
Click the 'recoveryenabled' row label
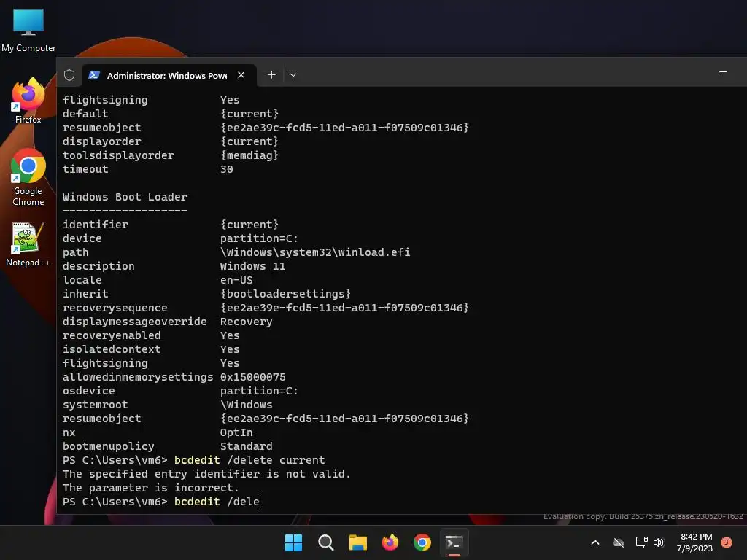click(112, 335)
